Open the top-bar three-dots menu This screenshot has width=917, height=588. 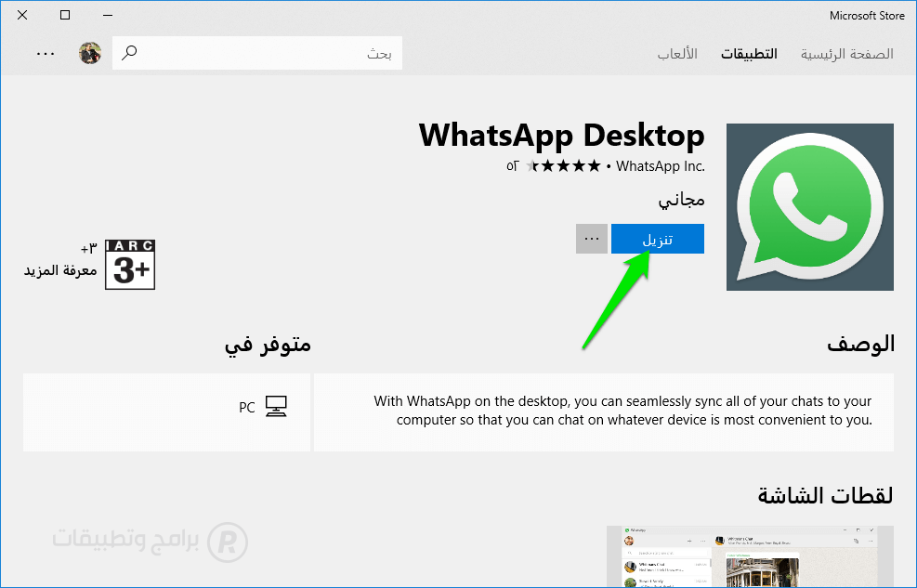[46, 54]
